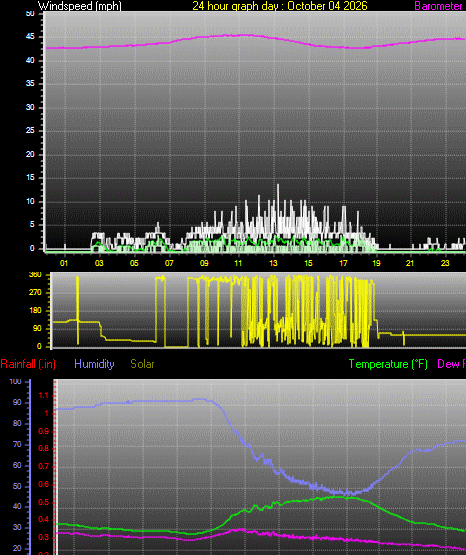Click the "1.1" tick on the red rainfall axis
Screen dimensions: 466x555
click(x=43, y=396)
